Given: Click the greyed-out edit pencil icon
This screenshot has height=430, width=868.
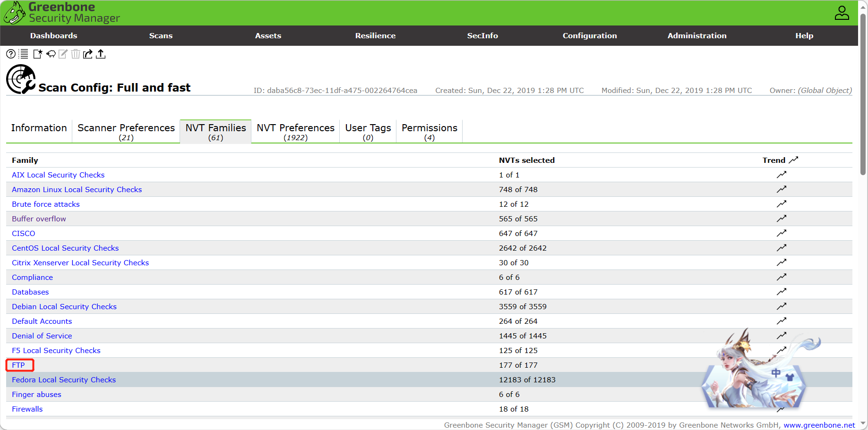Looking at the screenshot, I should coord(63,54).
